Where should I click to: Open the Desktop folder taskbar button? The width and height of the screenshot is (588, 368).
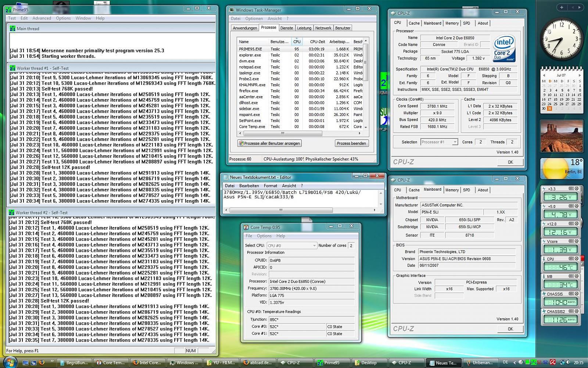point(370,362)
